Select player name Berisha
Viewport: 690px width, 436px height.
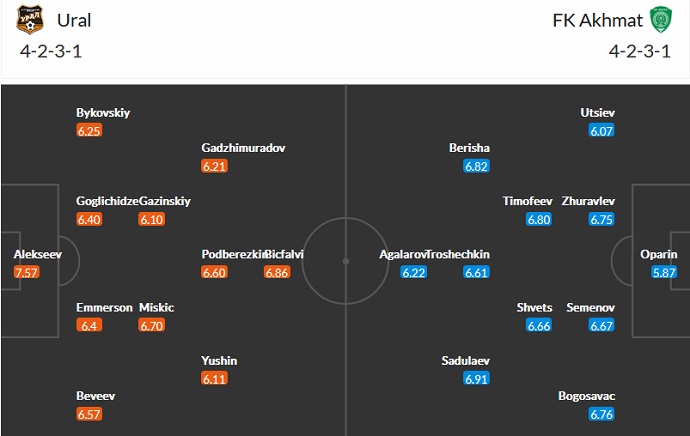[469, 148]
